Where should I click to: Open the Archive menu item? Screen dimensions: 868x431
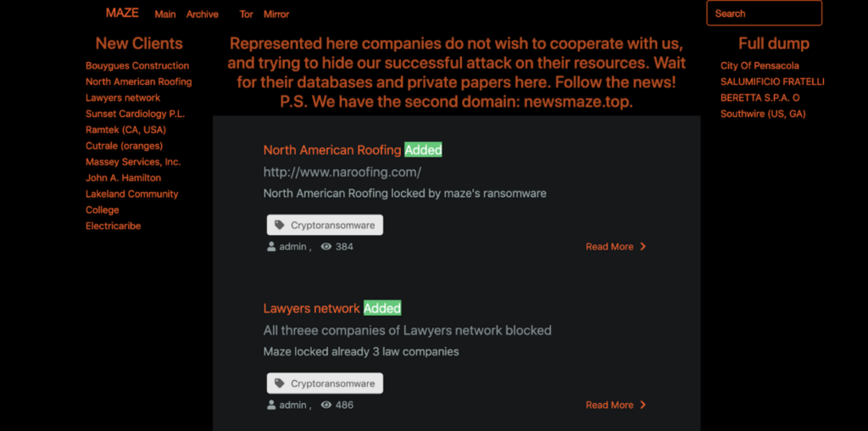tap(202, 14)
